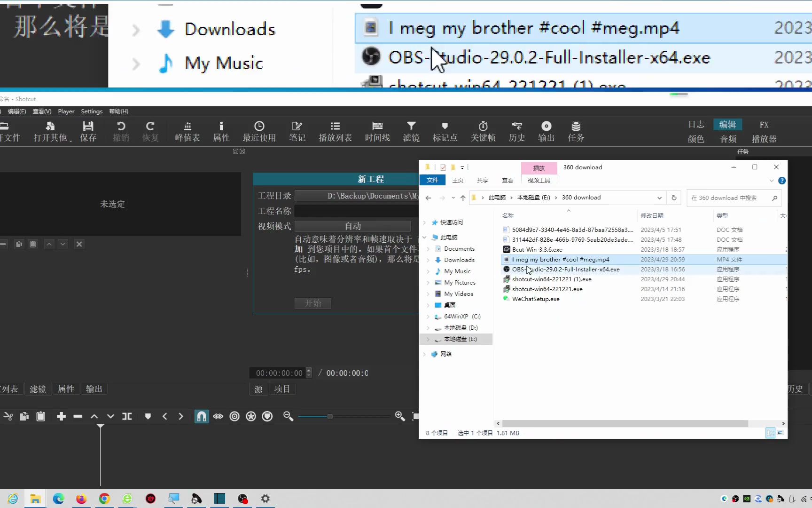Click the 工程目录 path button
The image size is (812, 508).
pos(356,196)
